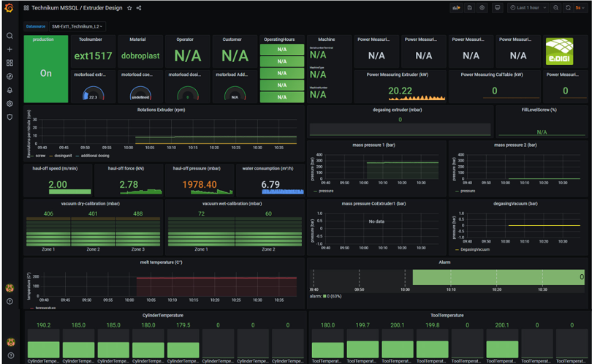The width and height of the screenshot is (592, 364).
Task: Open the Explore compass icon
Action: (x=10, y=76)
